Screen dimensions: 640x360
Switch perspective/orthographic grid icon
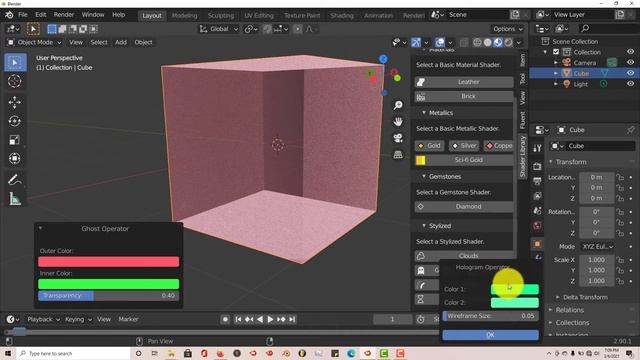[398, 154]
